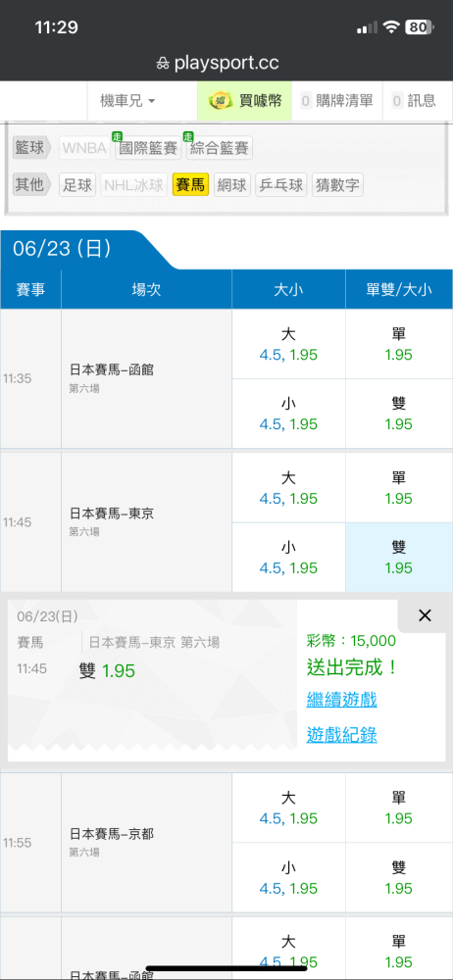Click the 其他 category label
Viewport: 453px width, 980px height.
click(x=31, y=185)
